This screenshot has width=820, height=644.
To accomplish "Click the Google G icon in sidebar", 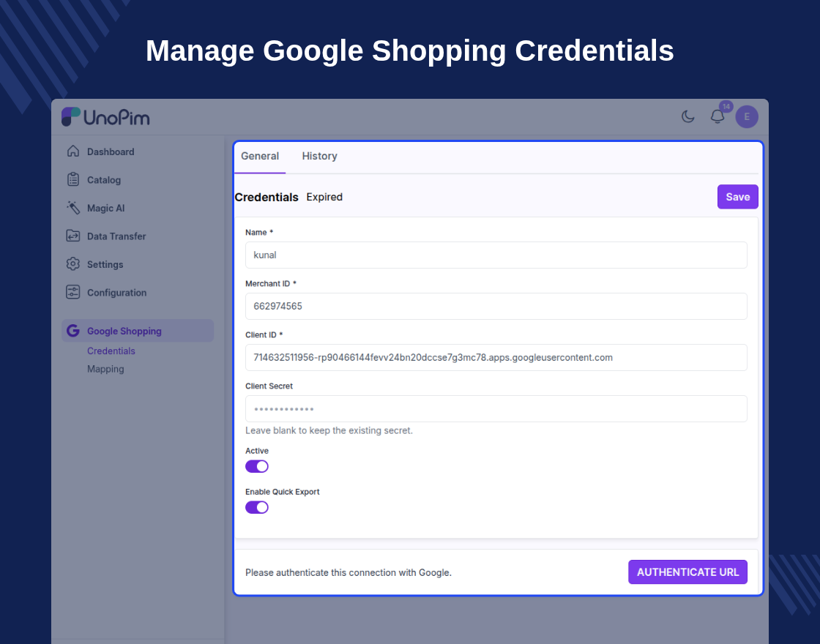I will (x=73, y=331).
